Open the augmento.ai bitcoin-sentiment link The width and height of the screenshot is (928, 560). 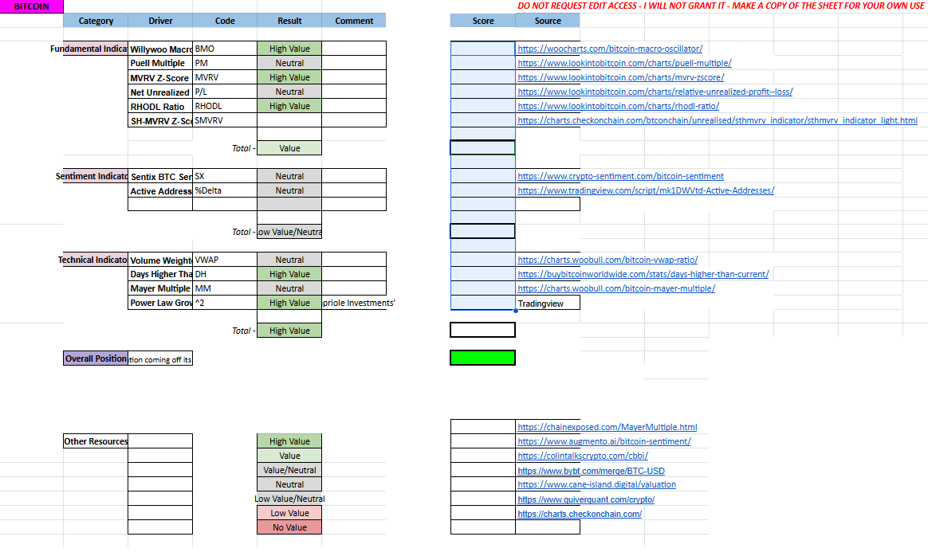[x=604, y=441]
